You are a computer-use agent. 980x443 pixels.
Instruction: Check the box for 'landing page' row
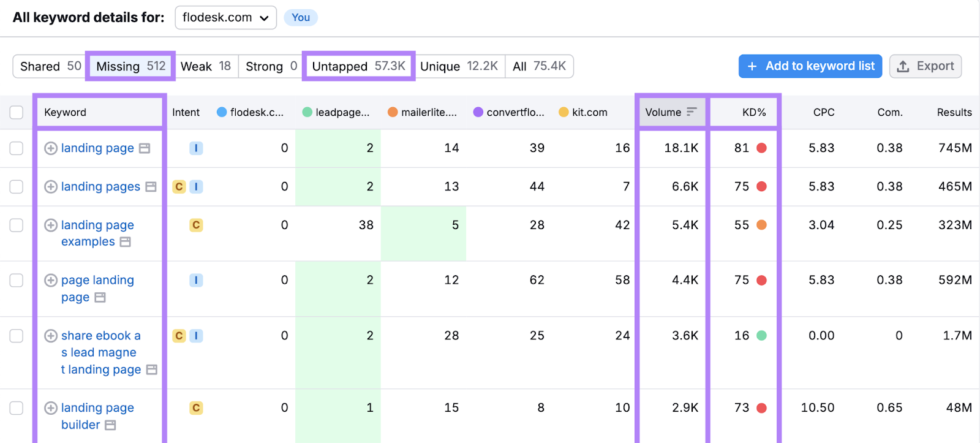17,148
